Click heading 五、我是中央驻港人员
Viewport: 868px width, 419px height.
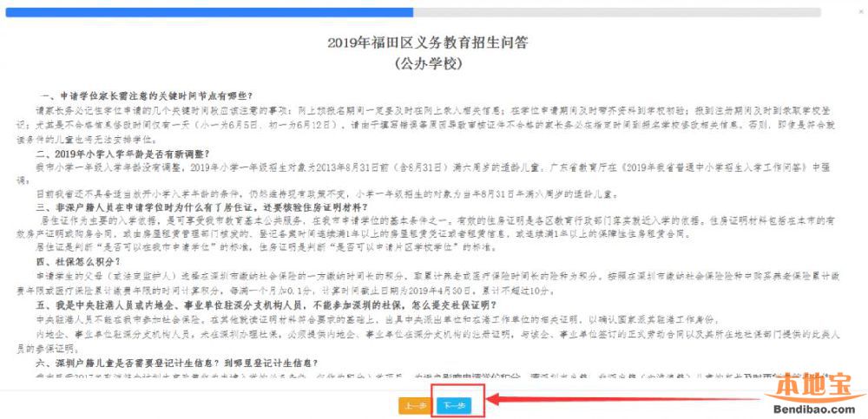[266, 305]
